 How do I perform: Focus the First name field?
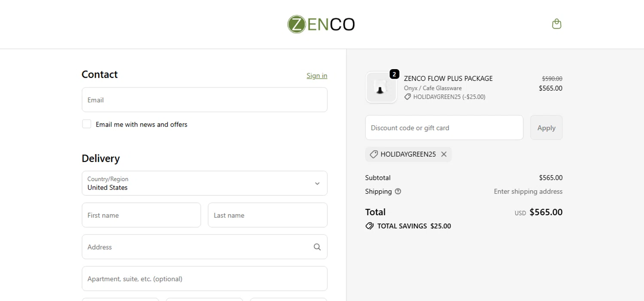141,215
